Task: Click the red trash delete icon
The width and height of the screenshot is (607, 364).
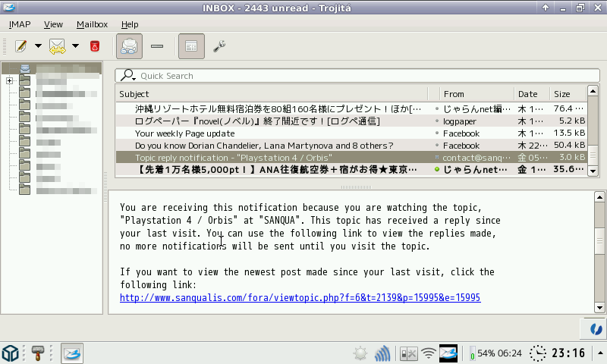Action: (95, 46)
